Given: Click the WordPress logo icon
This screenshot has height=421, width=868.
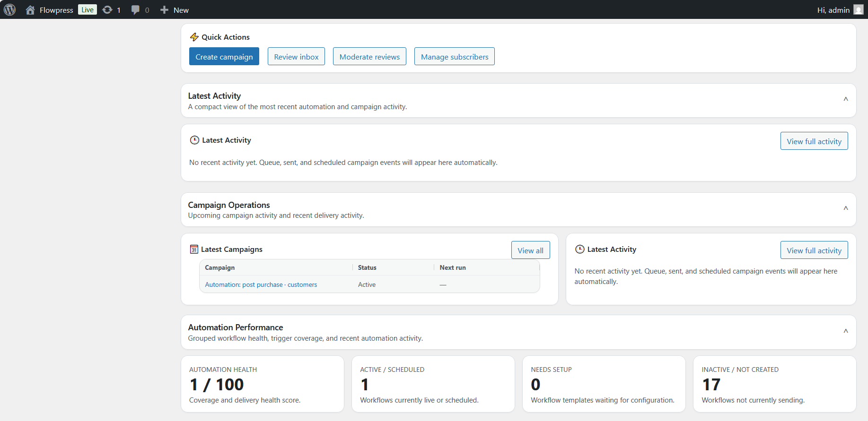Looking at the screenshot, I should coord(9,9).
